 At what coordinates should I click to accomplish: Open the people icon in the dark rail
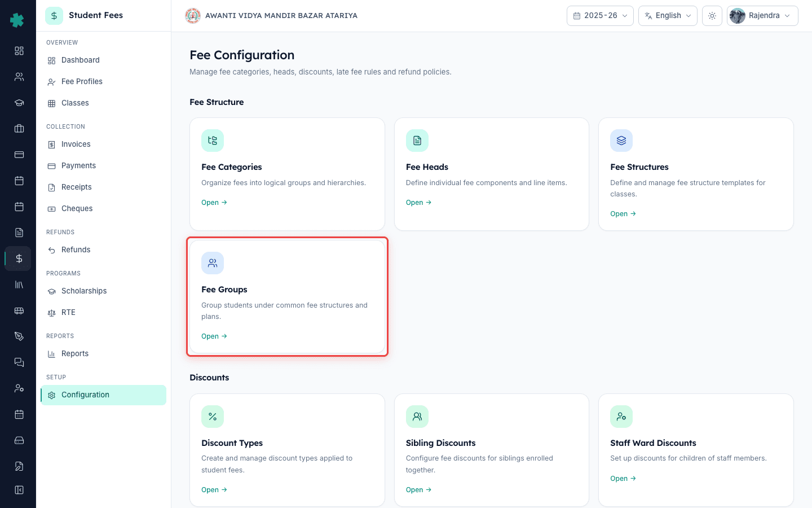click(19, 77)
